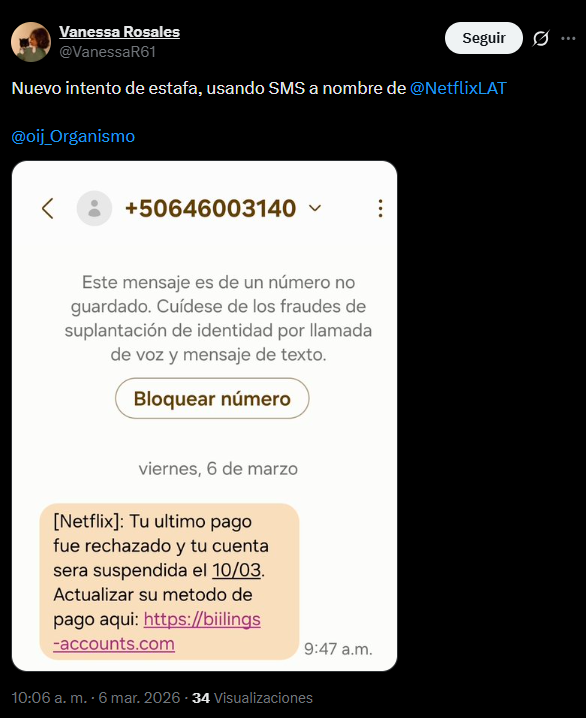Open the vertical three-dot SMS menu

[380, 208]
